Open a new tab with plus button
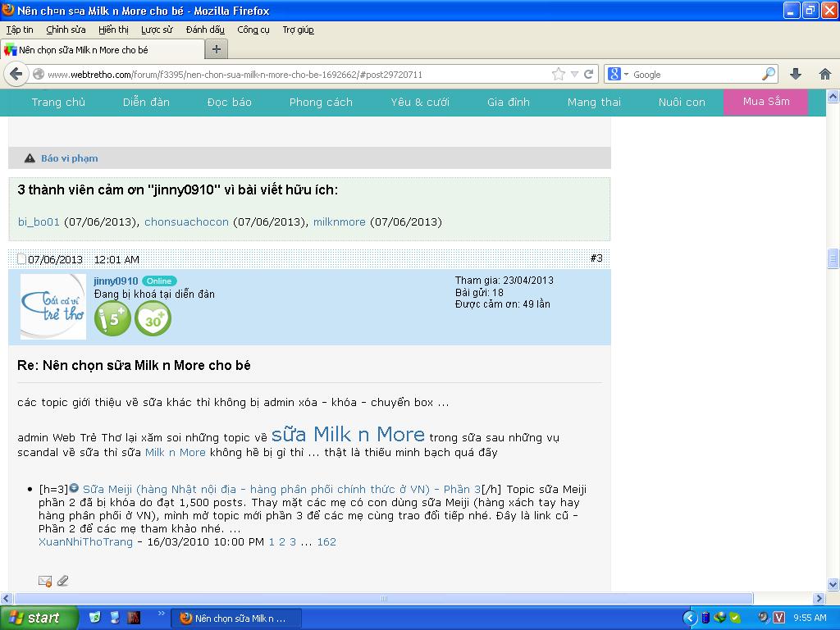The width and height of the screenshot is (840, 630). point(217,49)
